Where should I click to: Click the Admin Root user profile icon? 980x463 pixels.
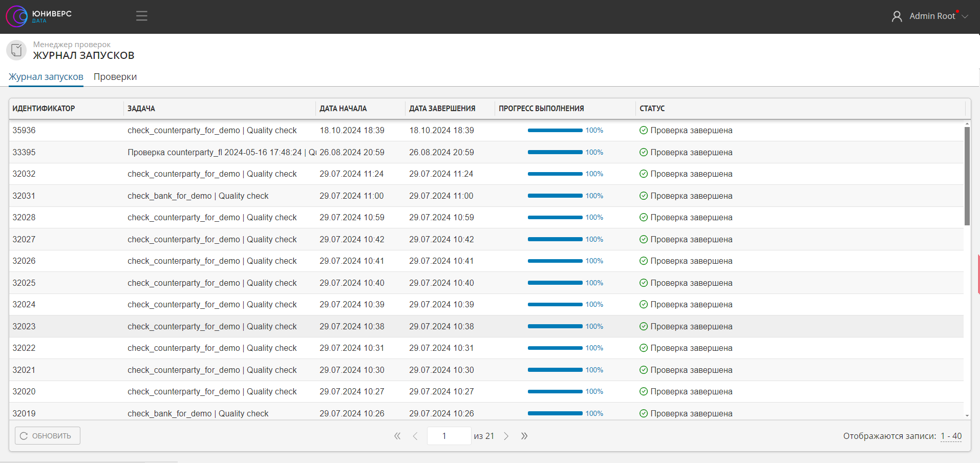click(x=897, y=16)
